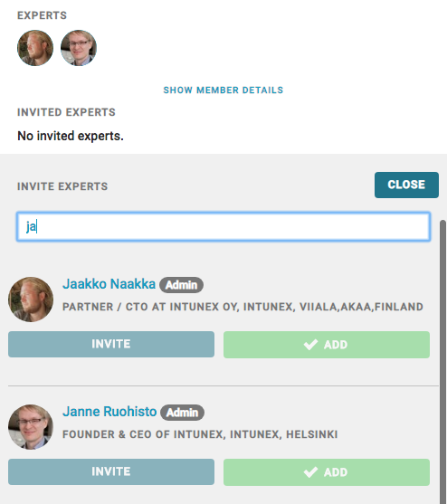The width and height of the screenshot is (447, 504).
Task: Click Janne Ruohisto's profile photo in results
Action: coord(31,427)
